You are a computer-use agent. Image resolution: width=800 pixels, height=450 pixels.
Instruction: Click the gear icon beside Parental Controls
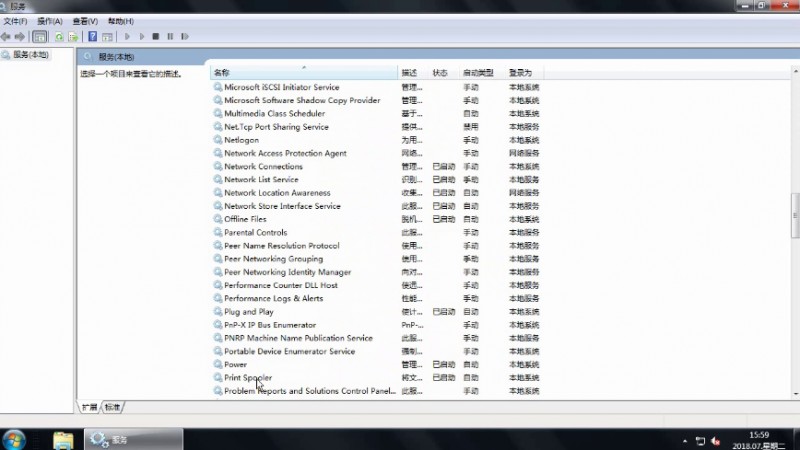coord(218,232)
